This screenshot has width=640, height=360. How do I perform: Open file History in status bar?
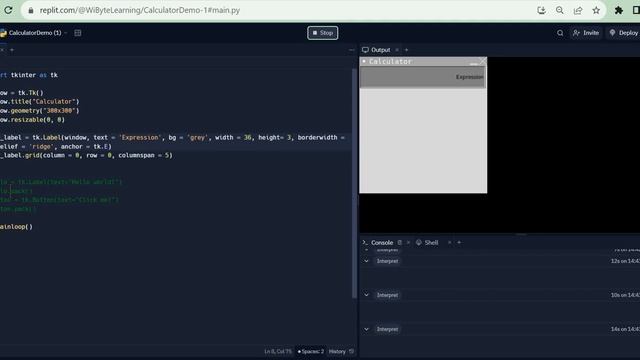click(x=341, y=351)
